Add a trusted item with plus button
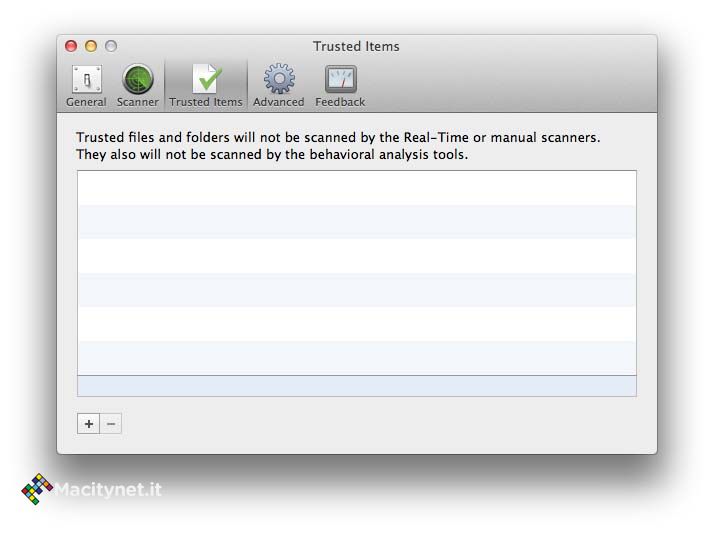The height and width of the screenshot is (533, 714). point(88,424)
